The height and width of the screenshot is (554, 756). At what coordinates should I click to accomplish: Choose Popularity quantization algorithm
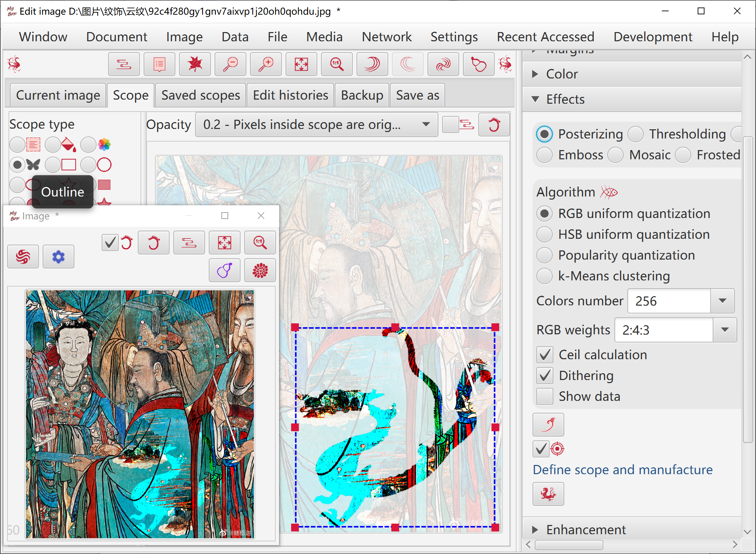(x=544, y=255)
